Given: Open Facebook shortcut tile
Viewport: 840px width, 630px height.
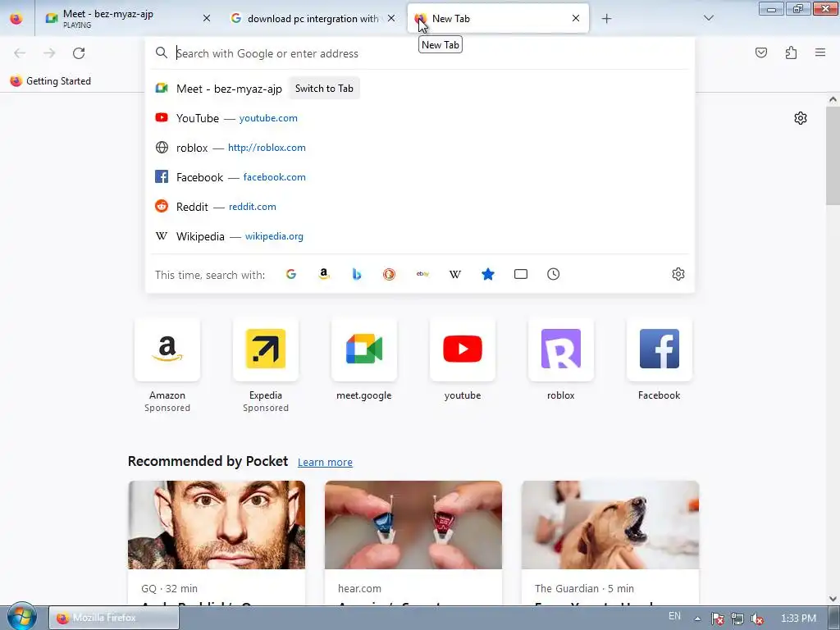Looking at the screenshot, I should 660,349.
